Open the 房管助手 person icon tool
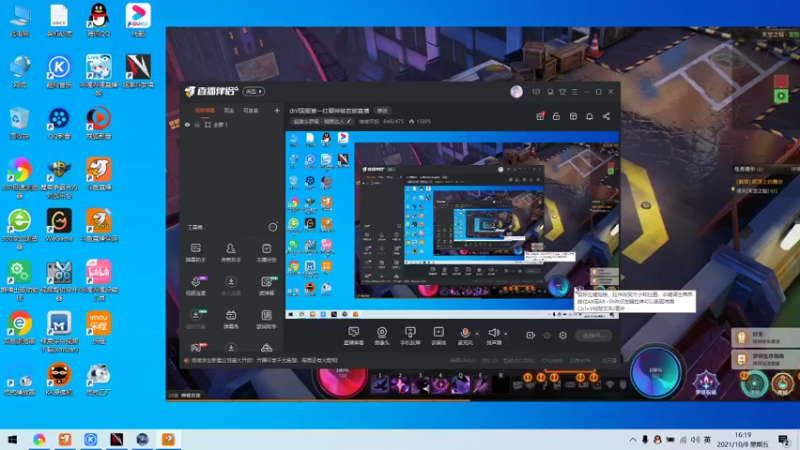The image size is (800, 450). [231, 252]
